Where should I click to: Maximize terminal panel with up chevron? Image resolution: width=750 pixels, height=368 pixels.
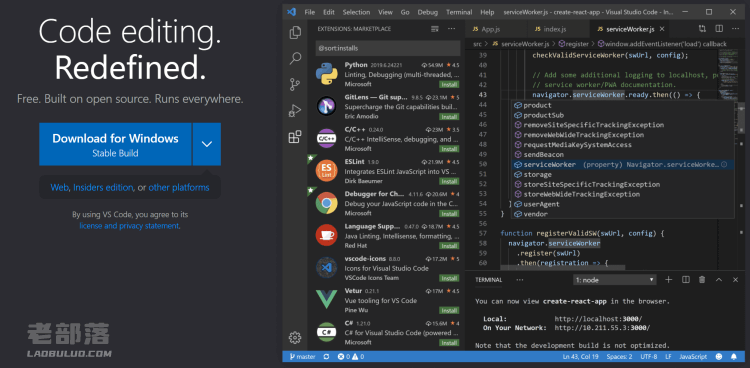(x=718, y=279)
